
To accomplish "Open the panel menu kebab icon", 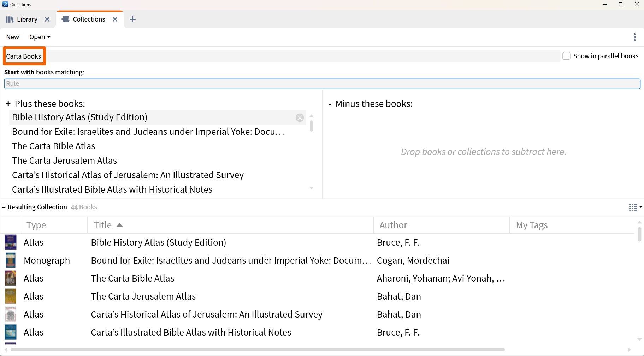I will click(x=634, y=37).
